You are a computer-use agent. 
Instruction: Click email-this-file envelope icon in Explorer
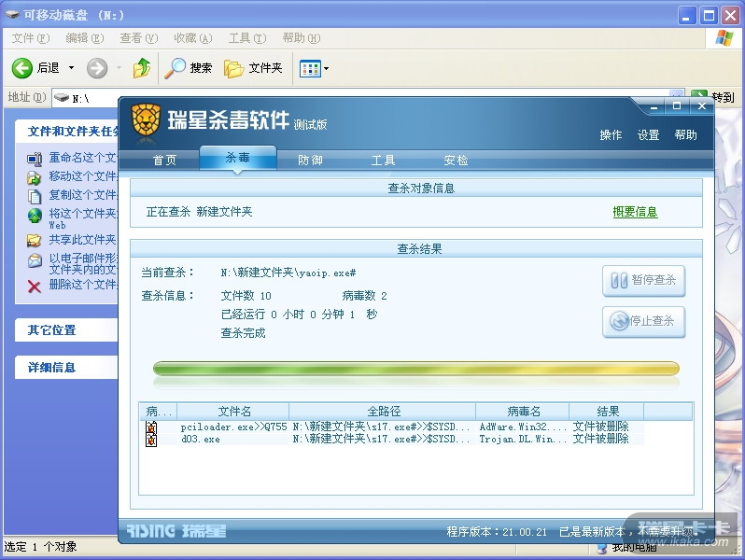tap(35, 260)
